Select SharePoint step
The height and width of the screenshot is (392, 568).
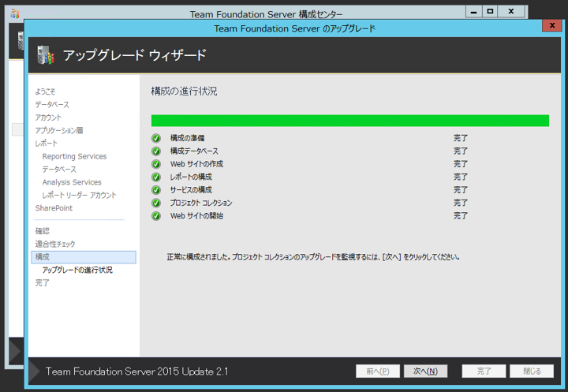(x=54, y=208)
